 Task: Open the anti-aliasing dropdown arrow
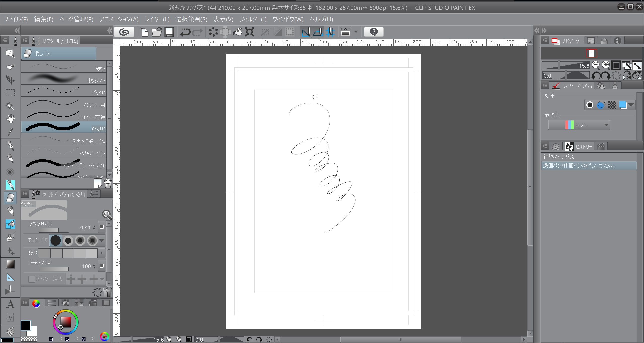[x=102, y=241]
